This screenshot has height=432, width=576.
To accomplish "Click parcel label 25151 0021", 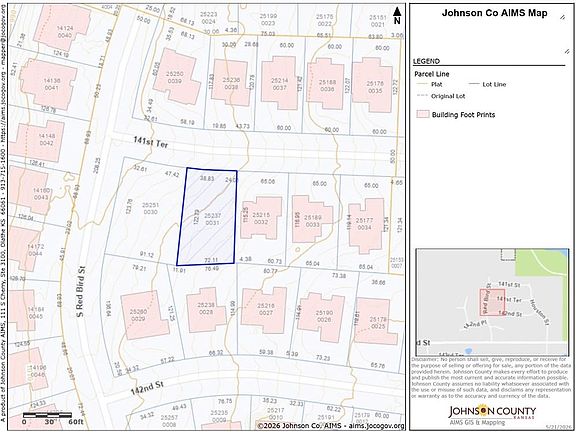I will click(x=378, y=21).
